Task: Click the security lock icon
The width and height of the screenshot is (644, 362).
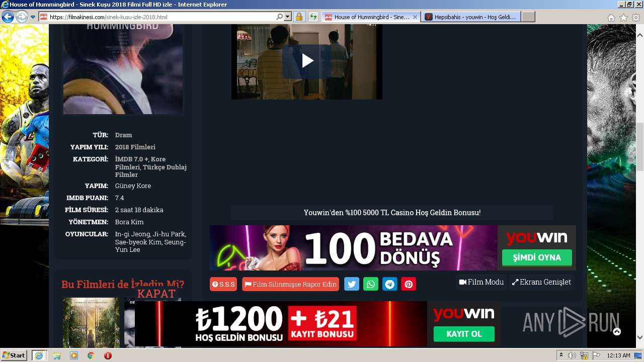Action: pyautogui.click(x=299, y=17)
